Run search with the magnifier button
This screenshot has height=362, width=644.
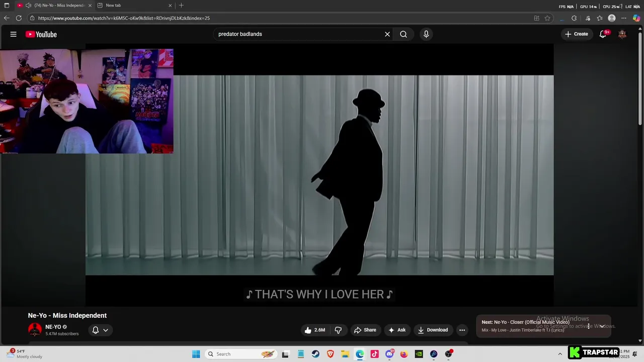(404, 34)
